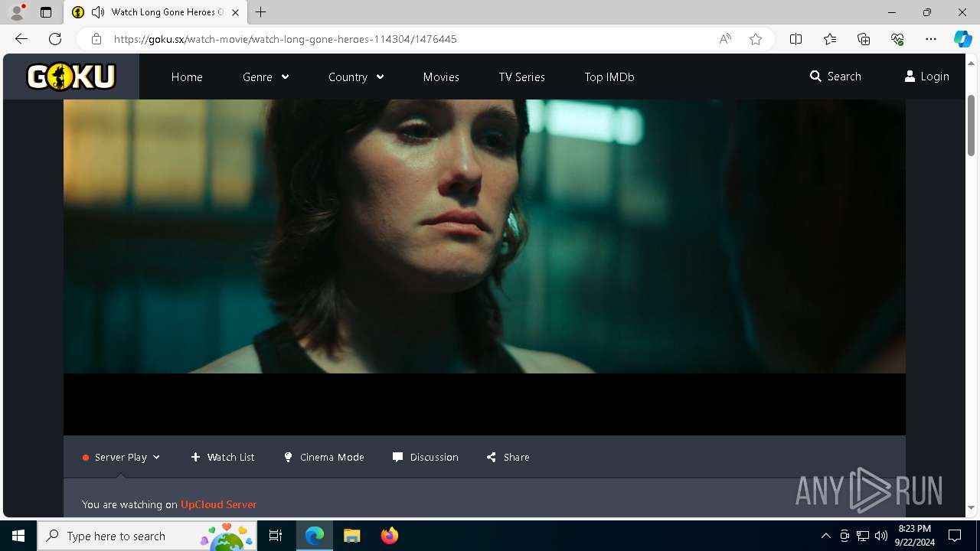
Task: Toggle Cinema Mode
Action: (324, 457)
